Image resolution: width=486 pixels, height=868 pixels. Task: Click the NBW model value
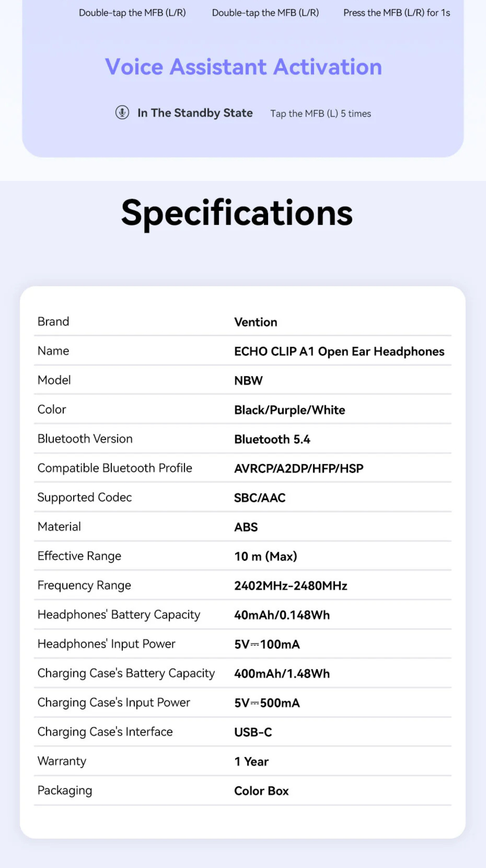(248, 381)
